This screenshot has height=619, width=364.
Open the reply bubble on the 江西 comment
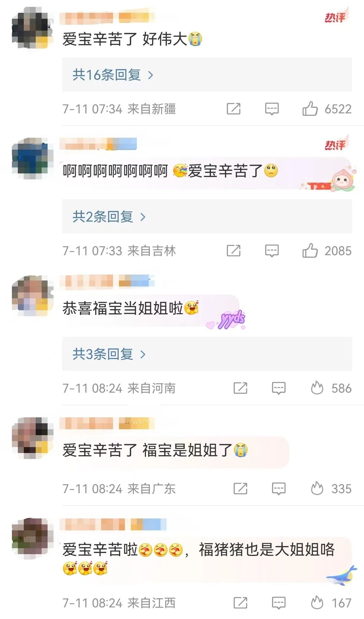[279, 603]
